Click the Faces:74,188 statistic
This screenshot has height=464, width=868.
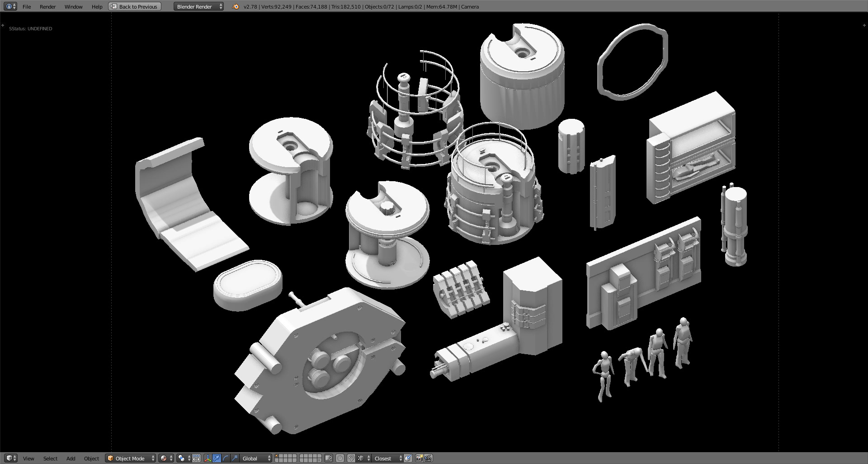tap(311, 7)
